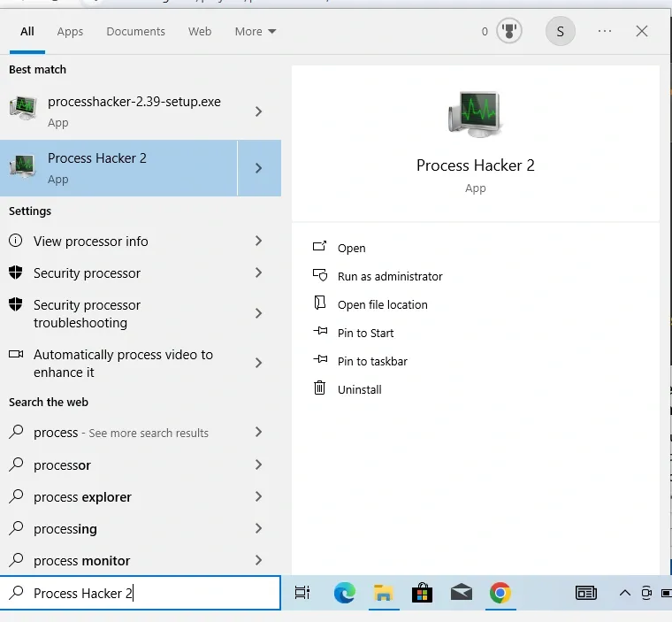
Task: Open News and interests widget icon
Action: click(586, 593)
